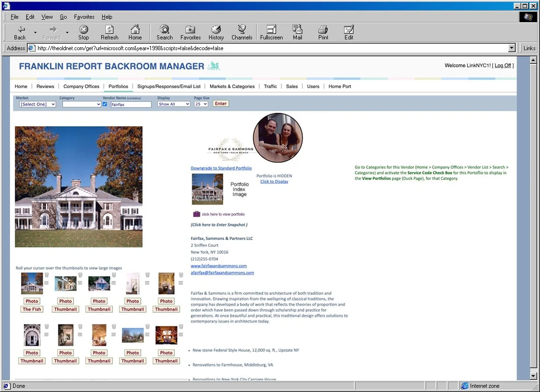Click trash icon beside purple cottage thumbnail
This screenshot has height=392, width=540.
click(x=113, y=275)
